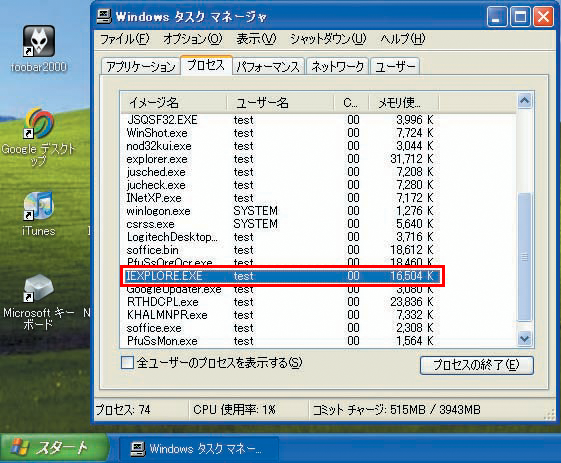The image size is (561, 463).
Task: Select the jusched.exe process row
Action: tap(281, 172)
